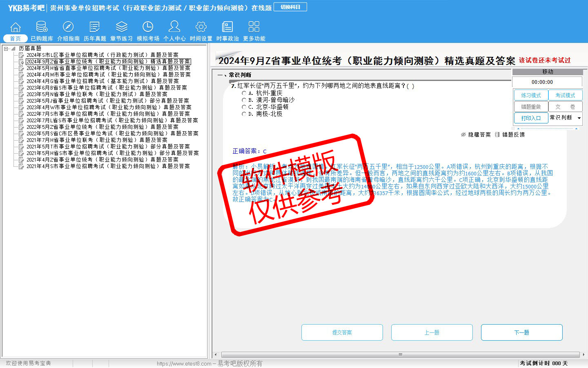Click the 下一题 button
Screen dimensions: 588x368
[x=521, y=332]
